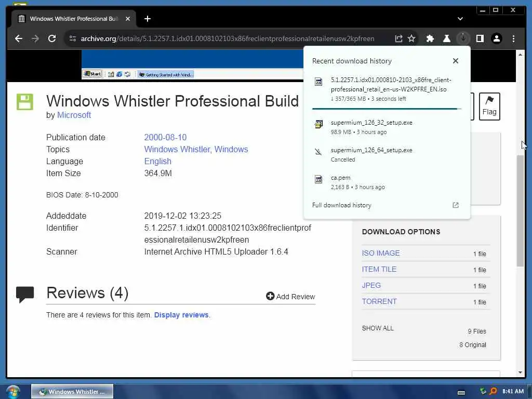532x399 pixels.
Task: Open Full download history link
Action: 342,205
